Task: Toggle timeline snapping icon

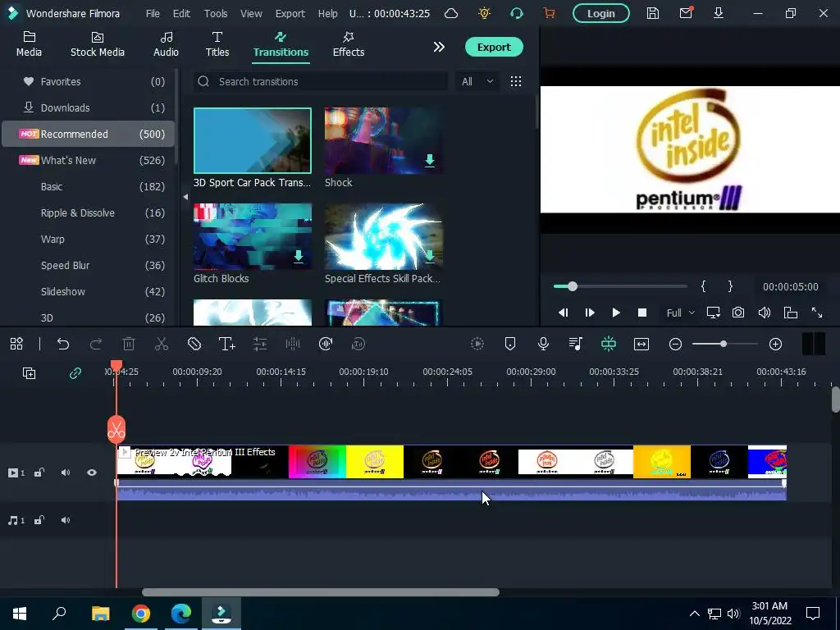Action: click(609, 344)
